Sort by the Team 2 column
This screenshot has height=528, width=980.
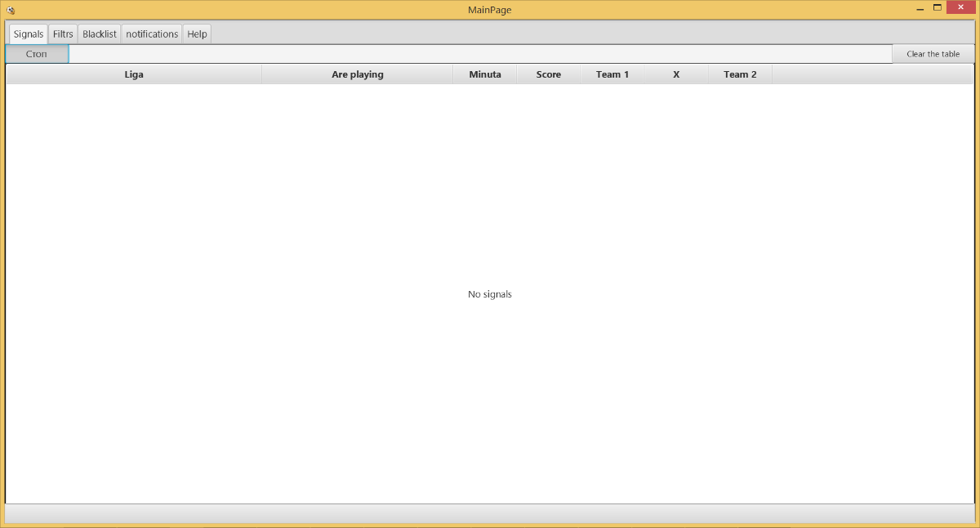(x=740, y=74)
